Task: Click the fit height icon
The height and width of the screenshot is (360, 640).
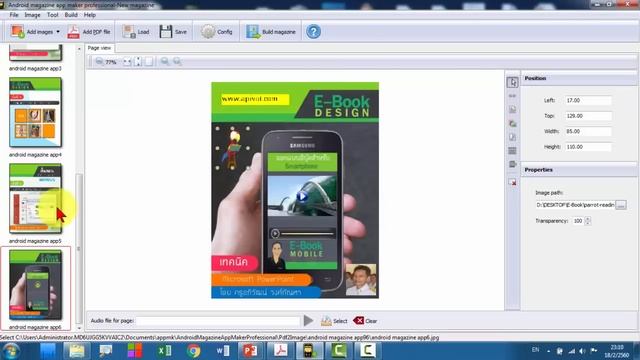Action: click(x=138, y=62)
